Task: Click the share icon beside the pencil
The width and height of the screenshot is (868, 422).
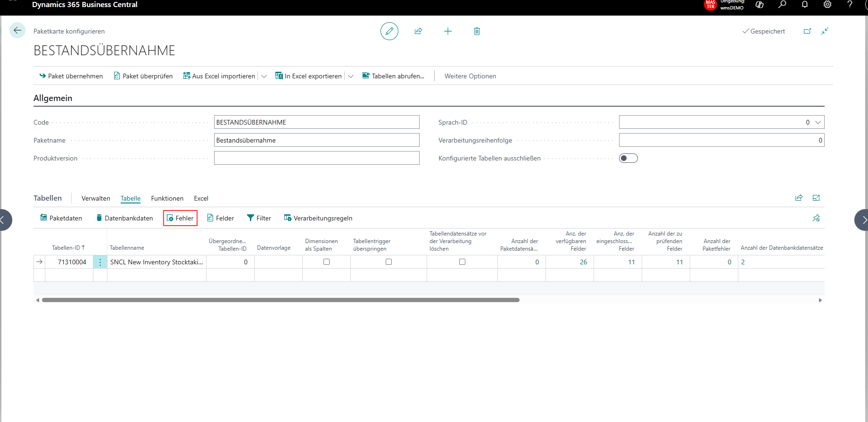Action: coord(418,31)
